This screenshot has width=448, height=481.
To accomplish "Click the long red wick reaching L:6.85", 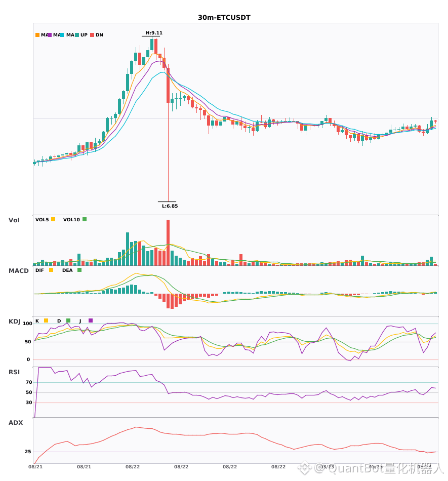I will click(168, 152).
